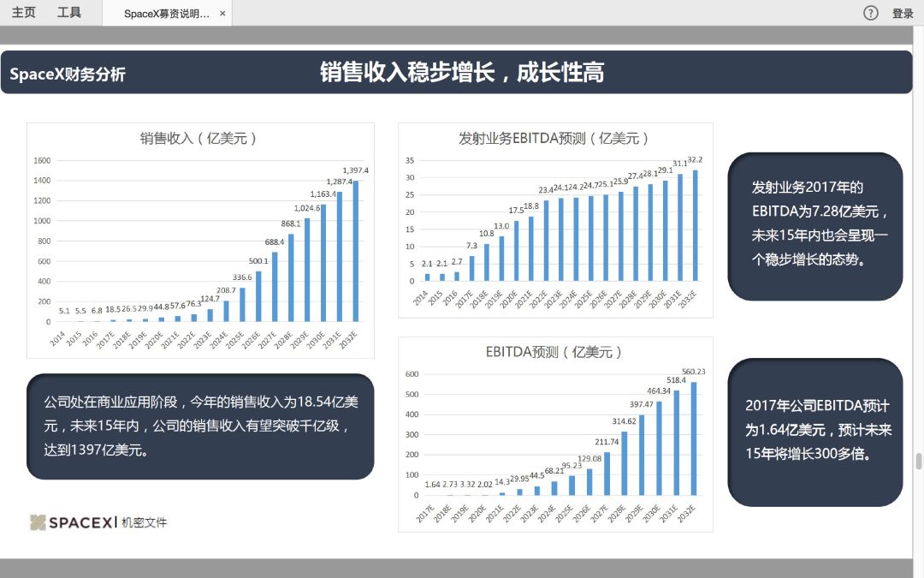The height and width of the screenshot is (578, 924).
Task: Select the SpaceX募资说明 document tab
Action: coord(167,14)
